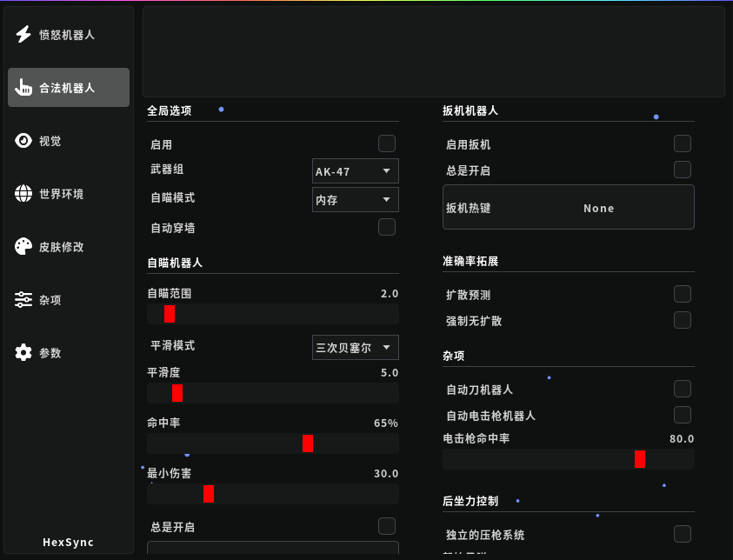Check the 启用扳机 checkbox
This screenshot has width=733, height=560.
point(683,143)
